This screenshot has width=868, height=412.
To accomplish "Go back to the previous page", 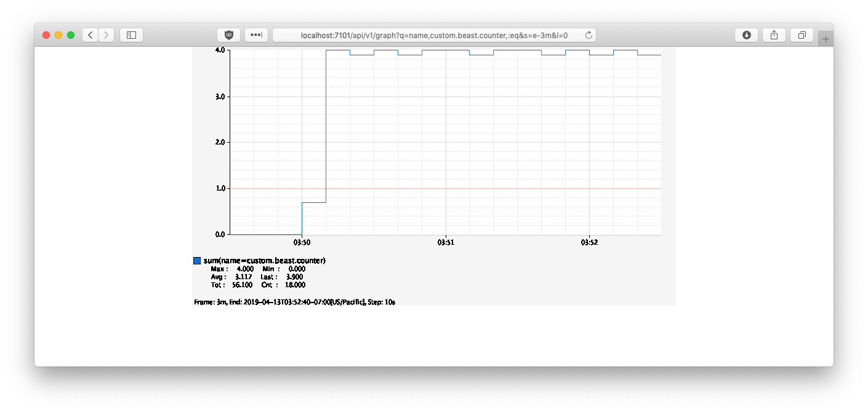I will (x=90, y=35).
